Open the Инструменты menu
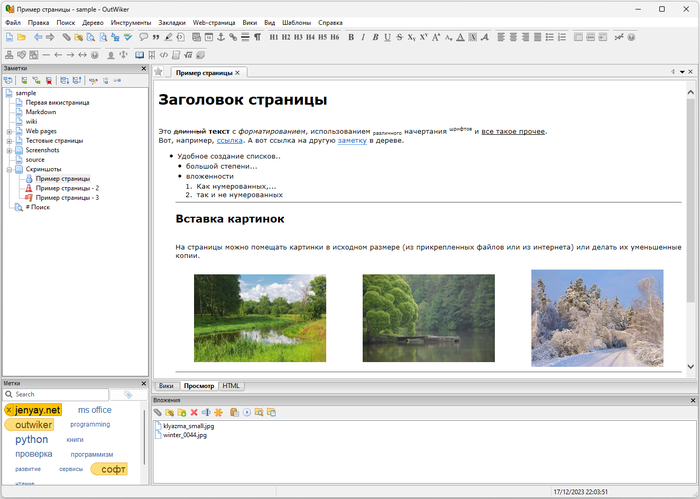 (131, 21)
